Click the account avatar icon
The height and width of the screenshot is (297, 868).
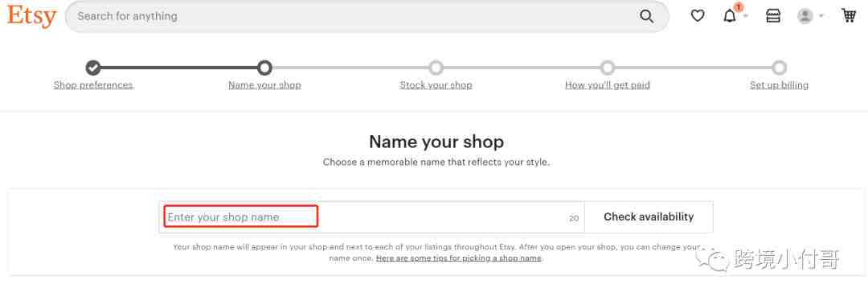[805, 16]
